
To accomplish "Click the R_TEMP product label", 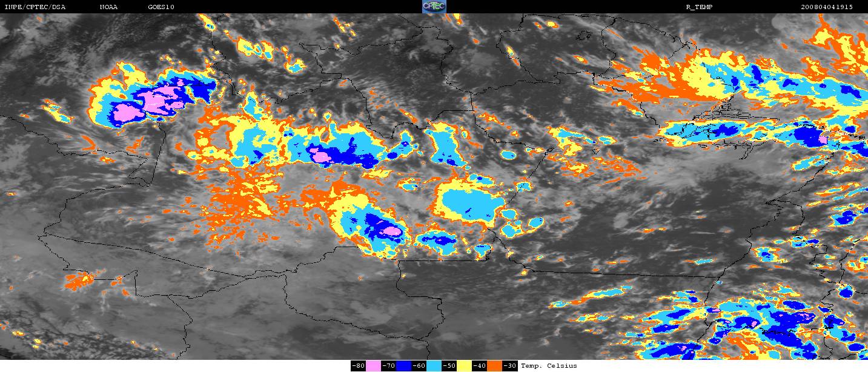I will [699, 7].
